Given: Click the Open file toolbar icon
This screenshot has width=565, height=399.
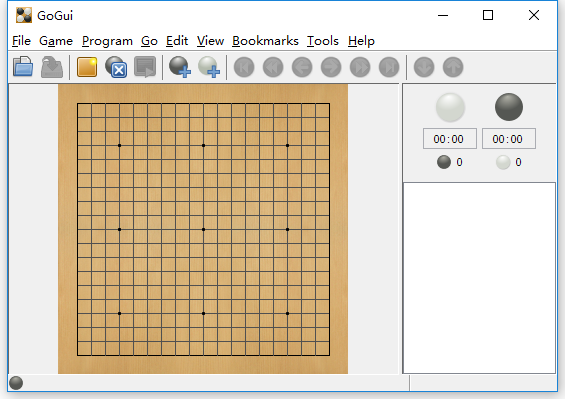Looking at the screenshot, I should 23,67.
